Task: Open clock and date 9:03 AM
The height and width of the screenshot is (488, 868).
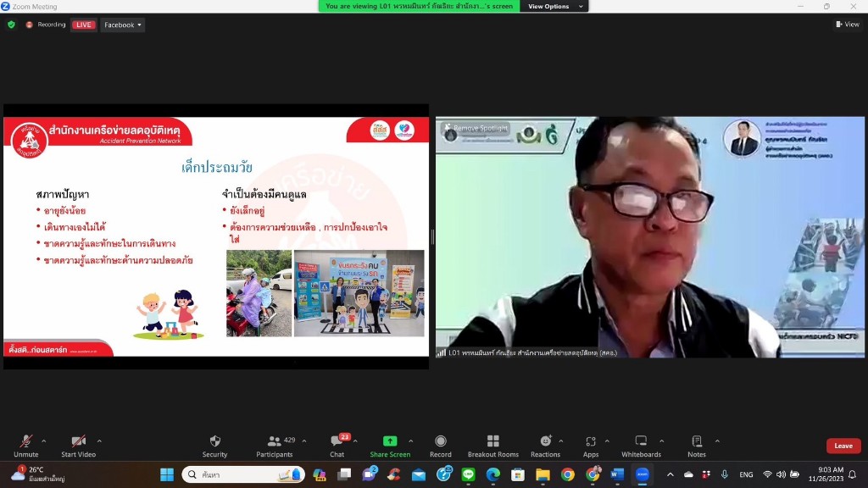Action: (826, 474)
